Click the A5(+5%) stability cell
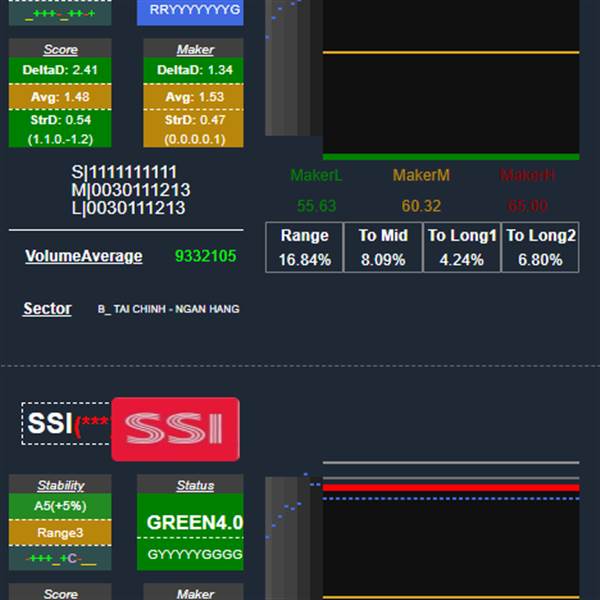This screenshot has width=600, height=600. (x=60, y=506)
